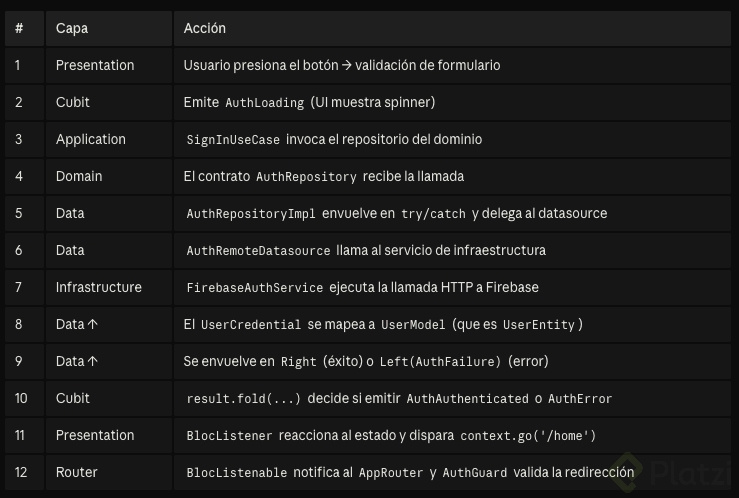The image size is (739, 498).
Task: Click the "Capa" column header
Action: pos(72,28)
